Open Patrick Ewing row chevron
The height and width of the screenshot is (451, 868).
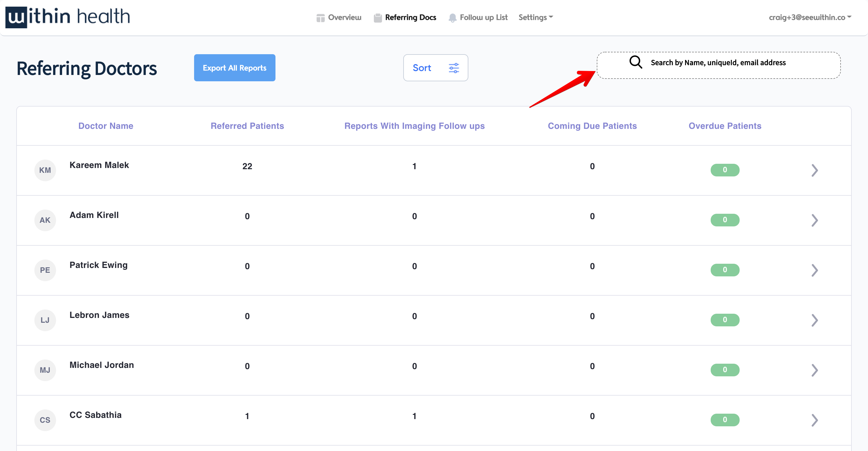click(814, 270)
